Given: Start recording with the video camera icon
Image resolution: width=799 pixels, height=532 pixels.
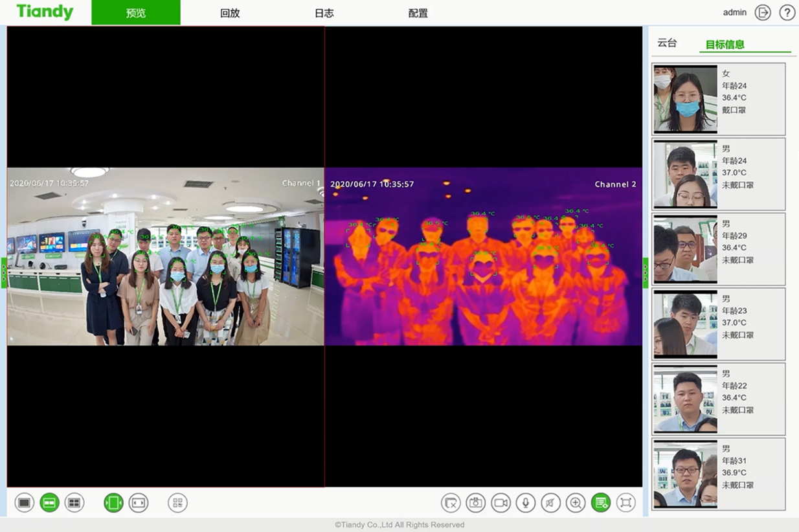Looking at the screenshot, I should click(501, 503).
